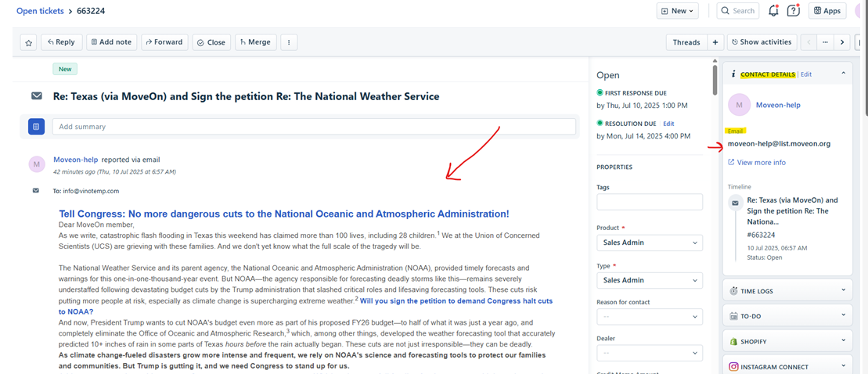Click the Add summary field
Image resolution: width=868 pixels, height=374 pixels.
tap(314, 127)
